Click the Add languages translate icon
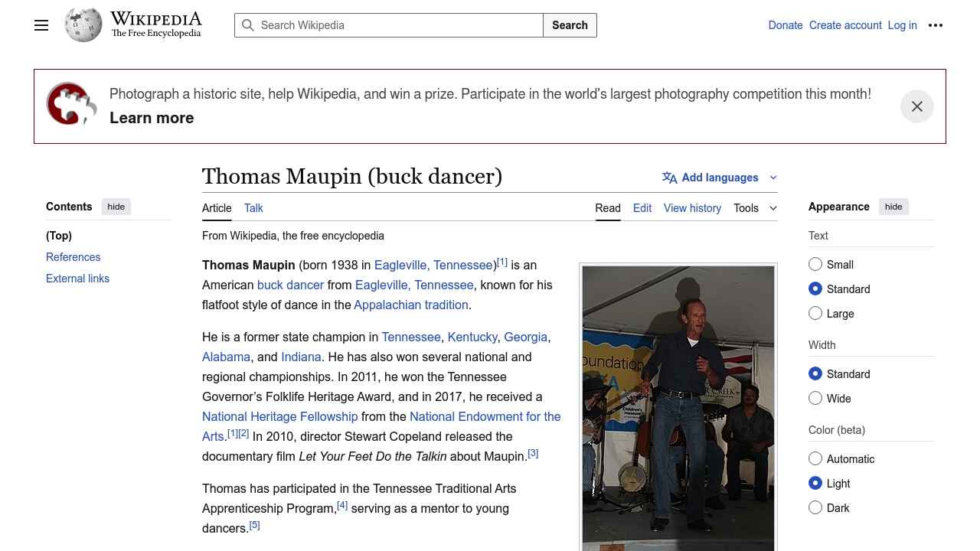This screenshot has height=551, width=980. click(669, 178)
